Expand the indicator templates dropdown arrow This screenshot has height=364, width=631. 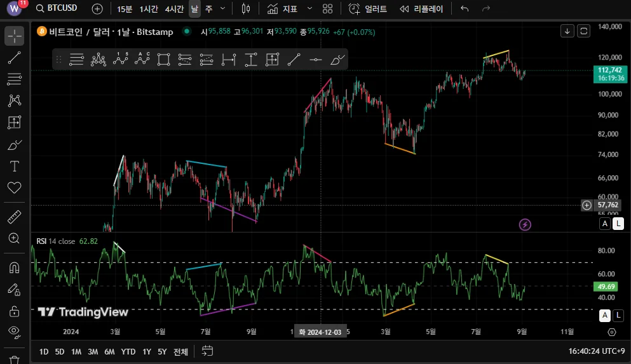point(309,9)
